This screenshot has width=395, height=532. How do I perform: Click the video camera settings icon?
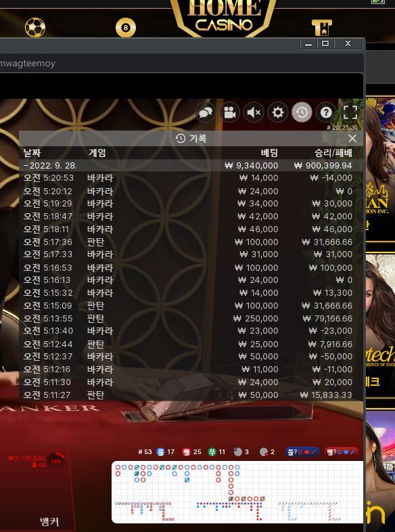click(x=229, y=112)
